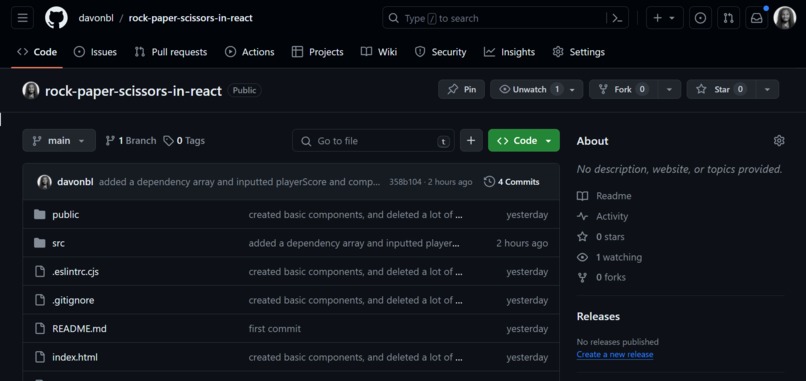Click the About settings gear icon

tap(779, 141)
